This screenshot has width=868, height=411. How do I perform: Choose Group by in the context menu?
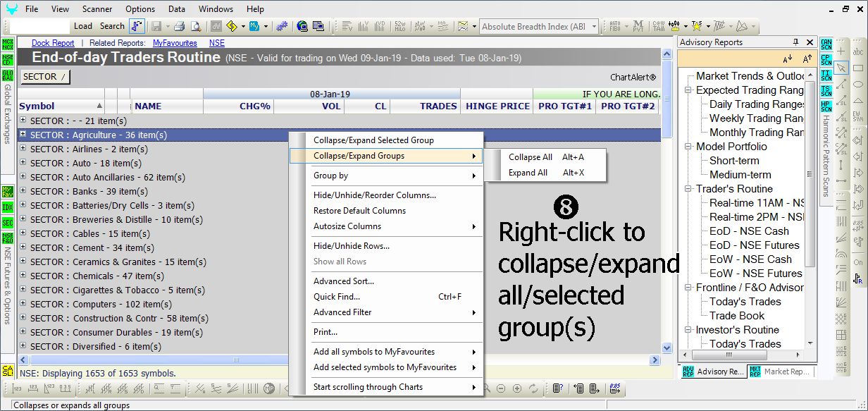(x=386, y=176)
